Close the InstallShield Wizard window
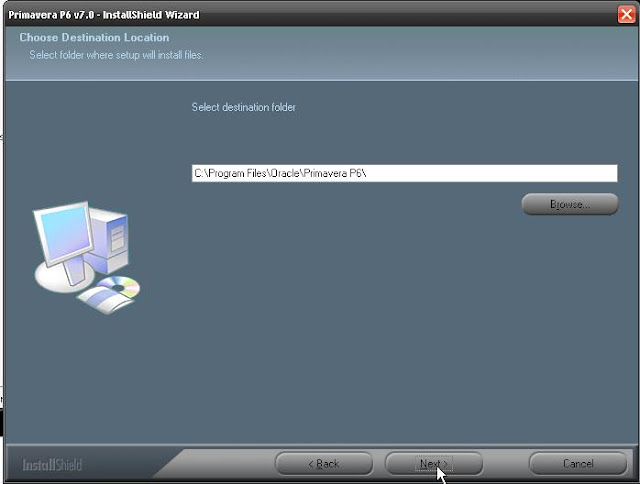The image size is (640, 484). (x=626, y=15)
